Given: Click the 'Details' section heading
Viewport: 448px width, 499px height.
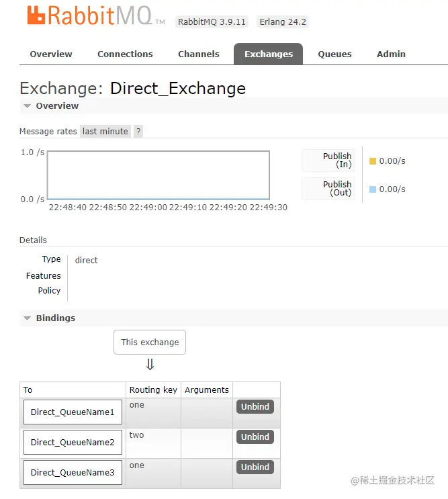Looking at the screenshot, I should (x=33, y=240).
